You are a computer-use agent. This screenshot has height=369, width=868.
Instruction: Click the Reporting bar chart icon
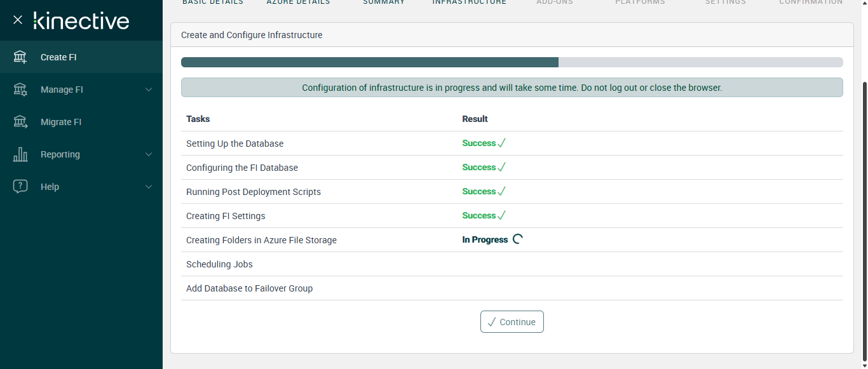click(20, 154)
